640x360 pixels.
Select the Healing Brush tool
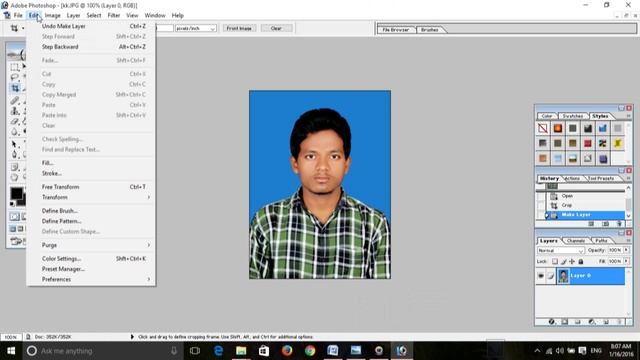click(15, 100)
